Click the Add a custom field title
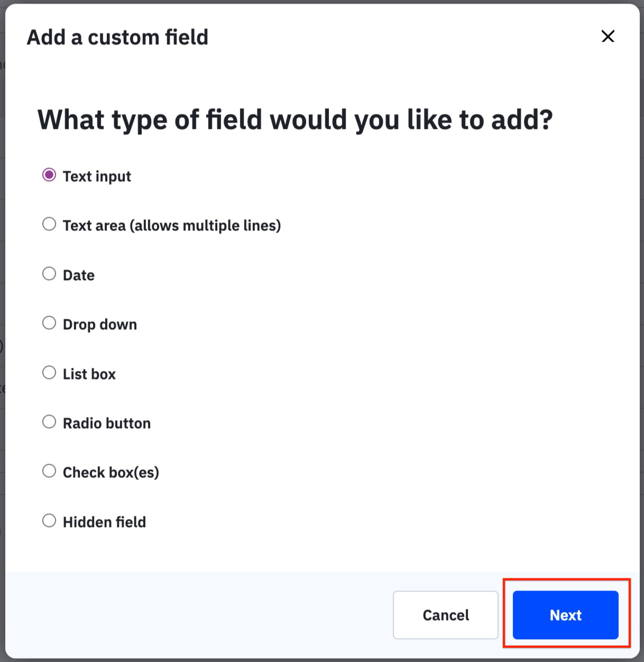This screenshot has height=662, width=644. pos(117,37)
